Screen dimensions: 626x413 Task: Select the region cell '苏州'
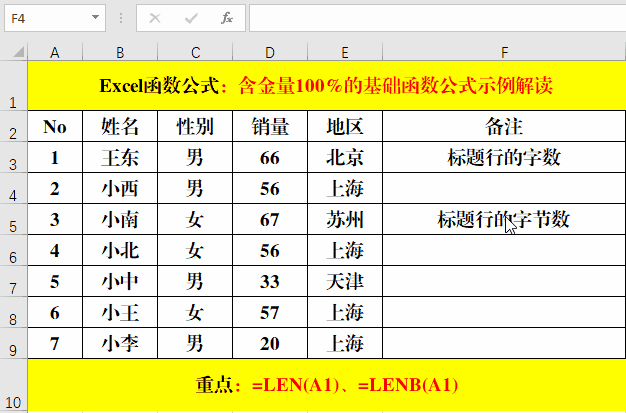(345, 219)
